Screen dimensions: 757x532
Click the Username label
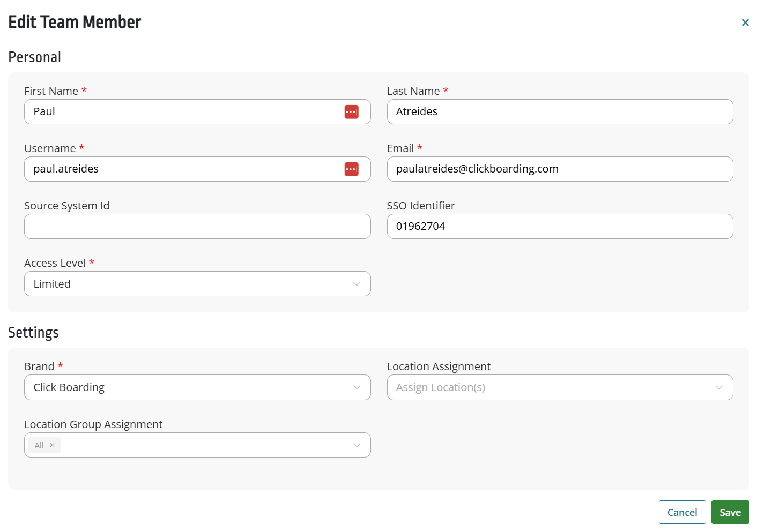pyautogui.click(x=50, y=148)
